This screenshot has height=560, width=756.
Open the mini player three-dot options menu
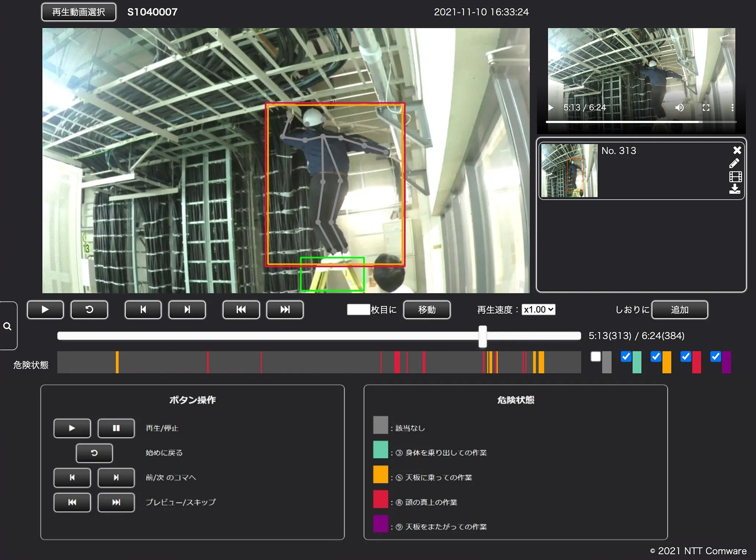[732, 107]
